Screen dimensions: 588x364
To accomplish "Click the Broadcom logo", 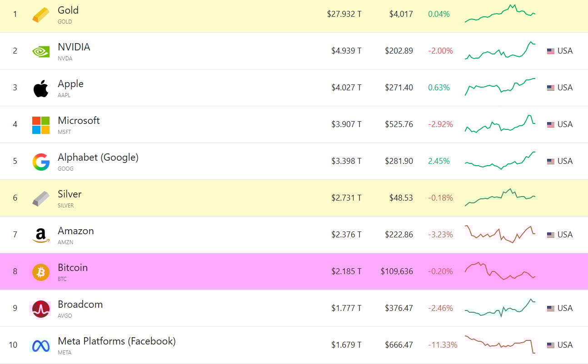I will [x=40, y=308].
